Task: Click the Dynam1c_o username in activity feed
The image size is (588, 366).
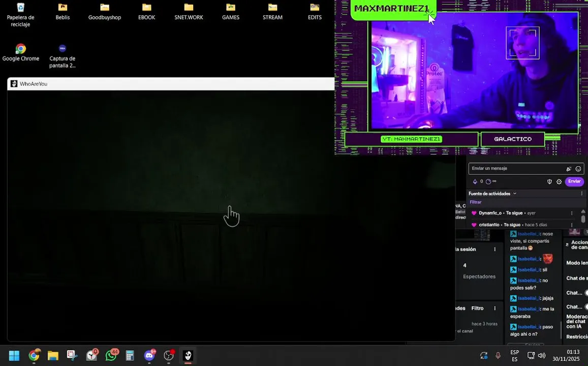Action: [490, 213]
